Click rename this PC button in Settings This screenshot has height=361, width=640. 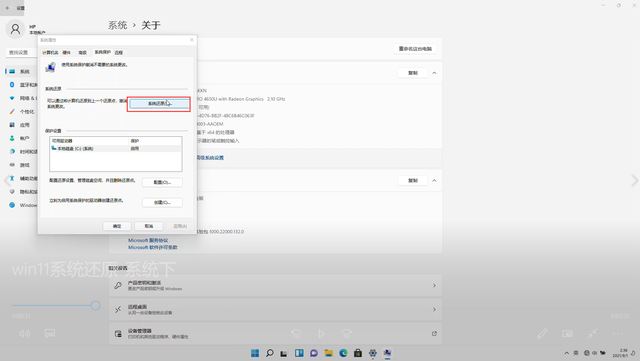point(415,49)
